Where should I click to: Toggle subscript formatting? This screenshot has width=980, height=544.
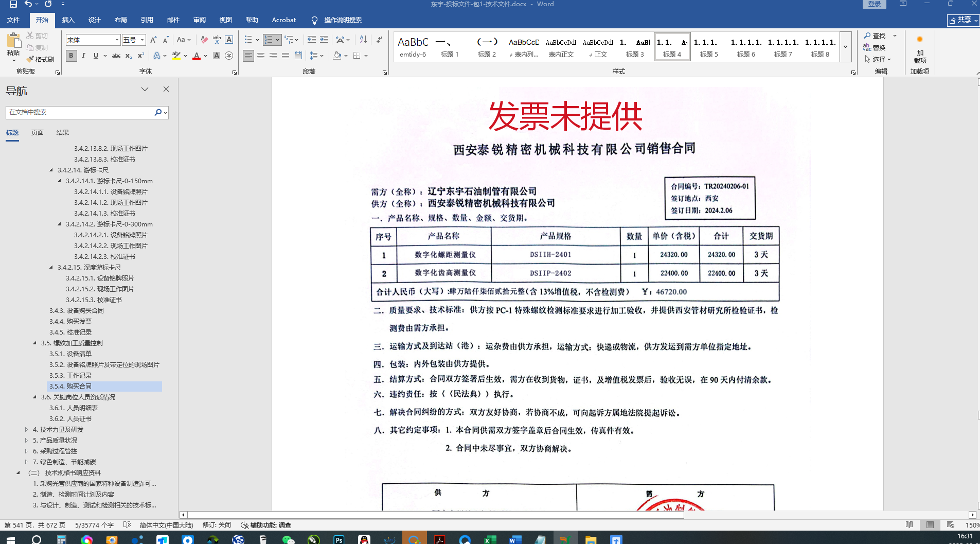coord(129,56)
